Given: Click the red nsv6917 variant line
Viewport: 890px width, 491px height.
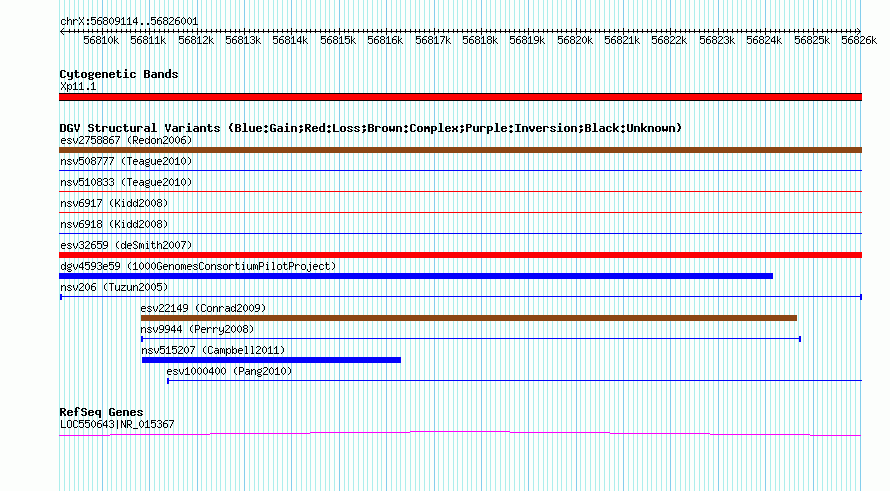Looking at the screenshot, I should tap(460, 212).
